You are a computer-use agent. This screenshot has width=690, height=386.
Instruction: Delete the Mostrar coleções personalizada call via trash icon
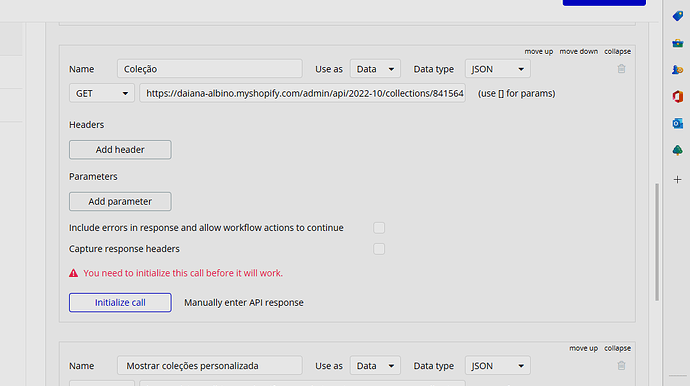[x=621, y=365]
